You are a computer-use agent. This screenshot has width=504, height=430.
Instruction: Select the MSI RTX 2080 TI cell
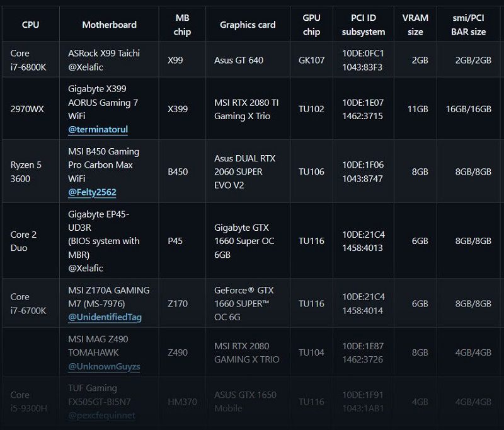tap(248, 108)
